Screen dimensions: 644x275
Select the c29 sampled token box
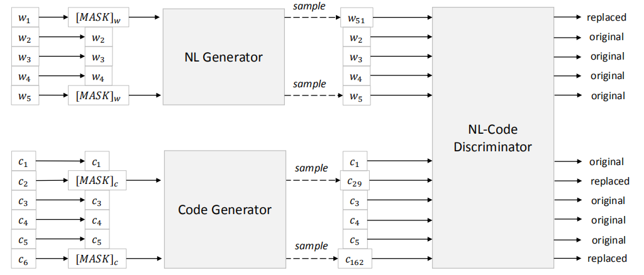[x=355, y=181]
